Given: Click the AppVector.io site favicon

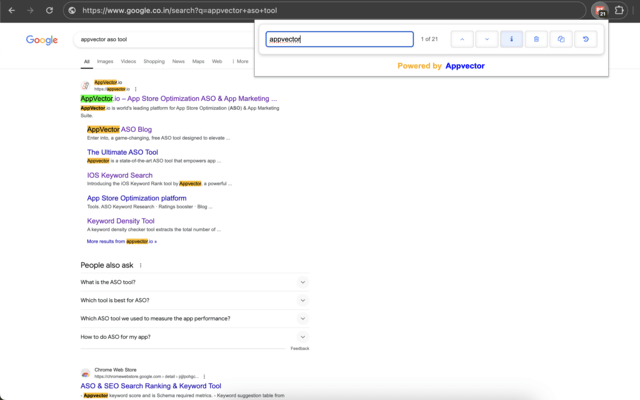Looking at the screenshot, I should 85,85.
